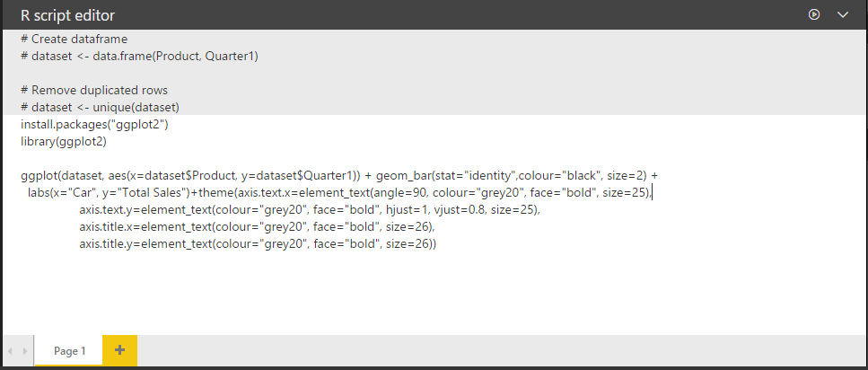Switch to the Page 1 tab
Image resolution: width=868 pixels, height=370 pixels.
pos(69,350)
